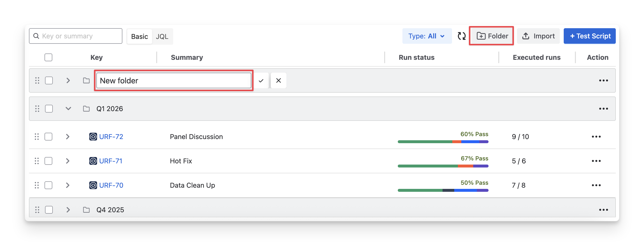
Task: Click the 60% Pass progress bar
Action: pyautogui.click(x=443, y=142)
